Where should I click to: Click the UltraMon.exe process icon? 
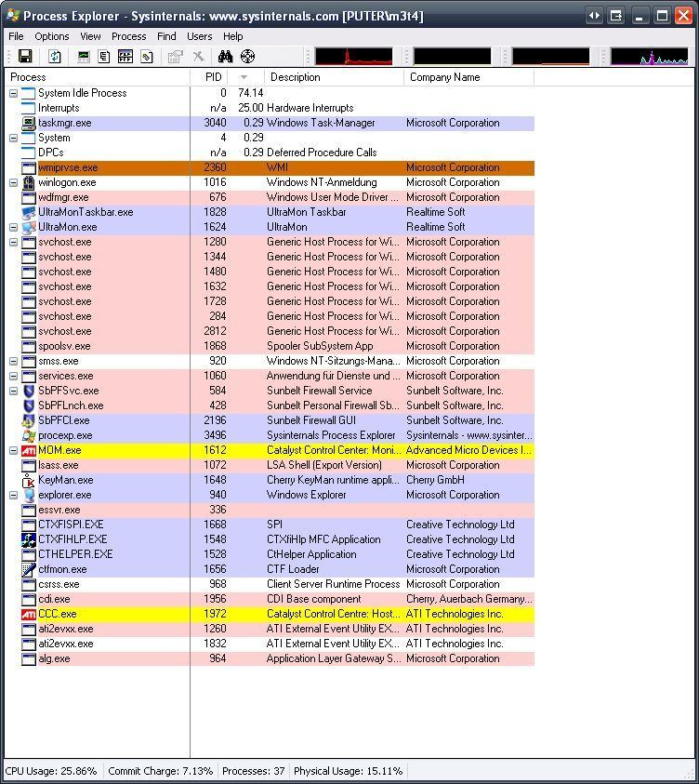point(29,228)
